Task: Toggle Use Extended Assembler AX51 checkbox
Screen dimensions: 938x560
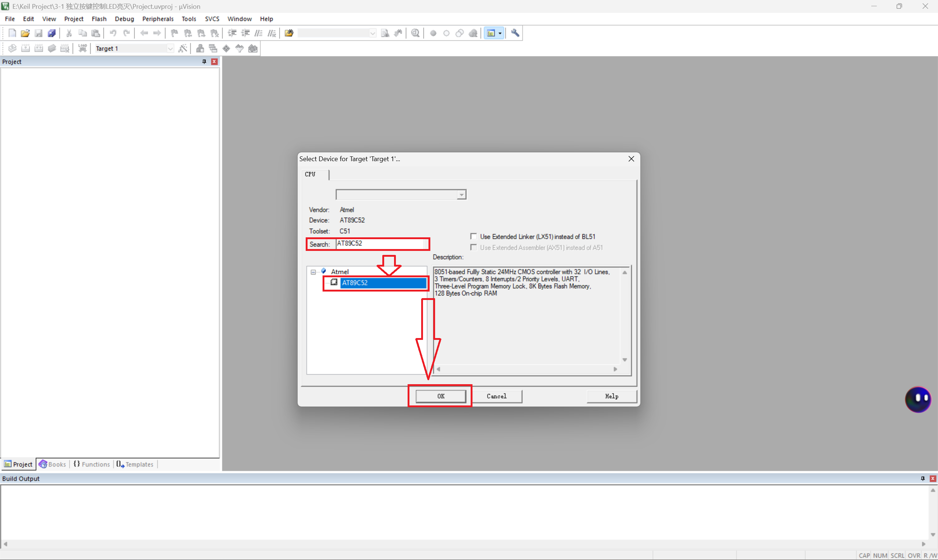Action: pos(474,248)
